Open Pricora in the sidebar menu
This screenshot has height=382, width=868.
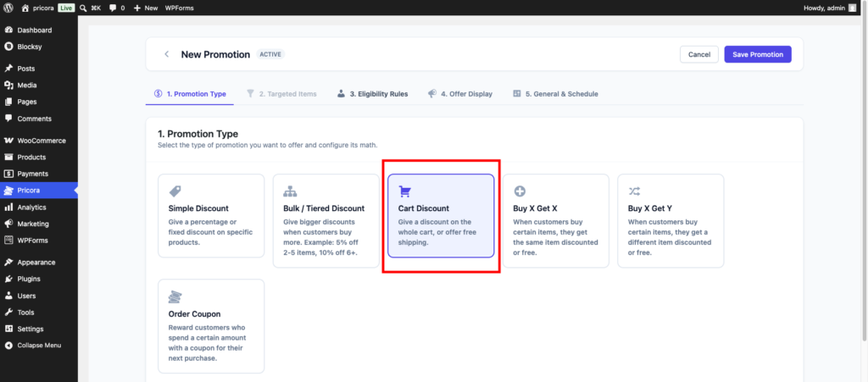(39, 191)
